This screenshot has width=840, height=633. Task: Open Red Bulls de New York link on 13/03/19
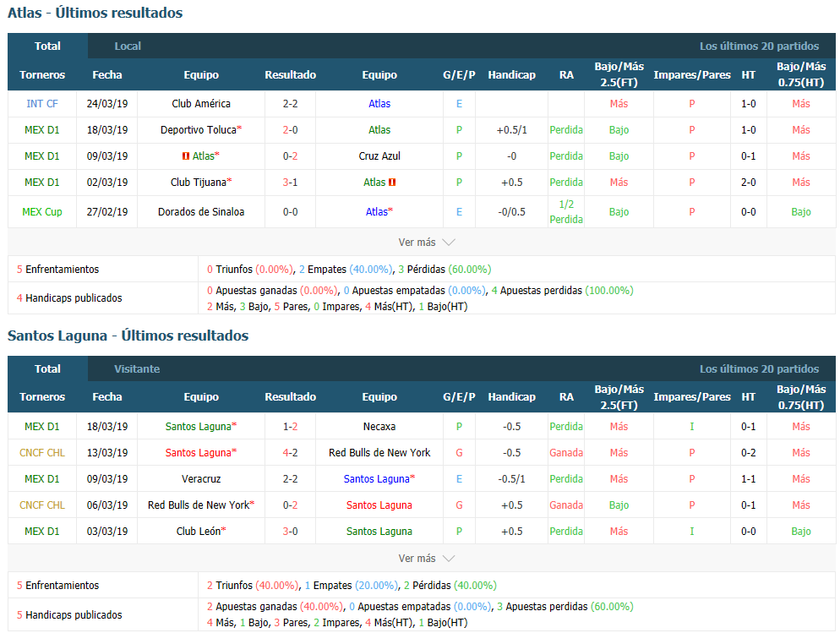point(379,453)
